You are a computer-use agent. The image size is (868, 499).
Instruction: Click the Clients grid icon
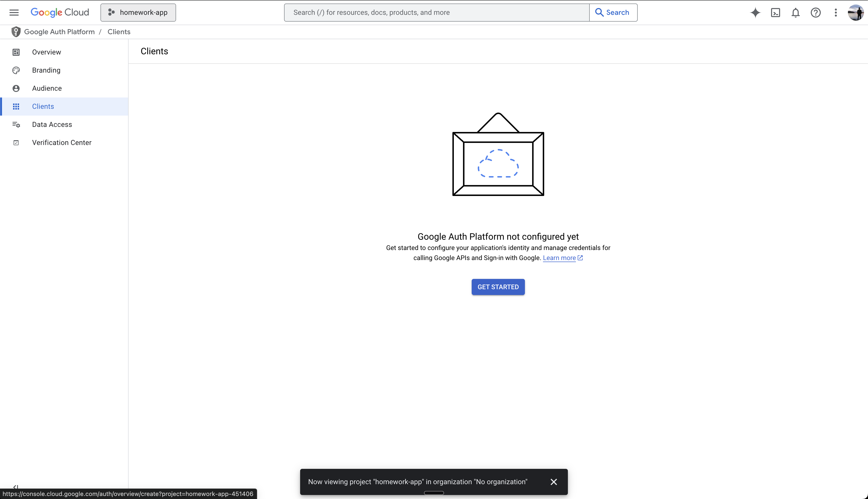tap(16, 107)
